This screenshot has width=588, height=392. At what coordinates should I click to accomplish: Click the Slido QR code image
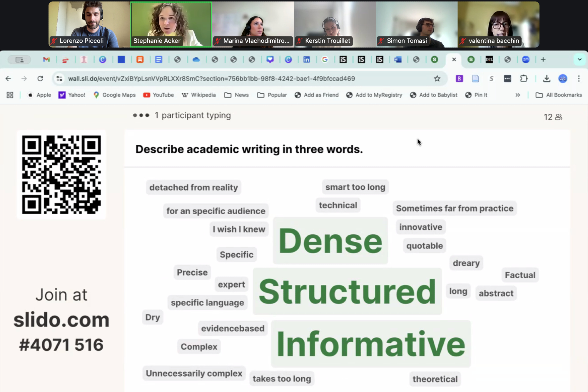(61, 175)
